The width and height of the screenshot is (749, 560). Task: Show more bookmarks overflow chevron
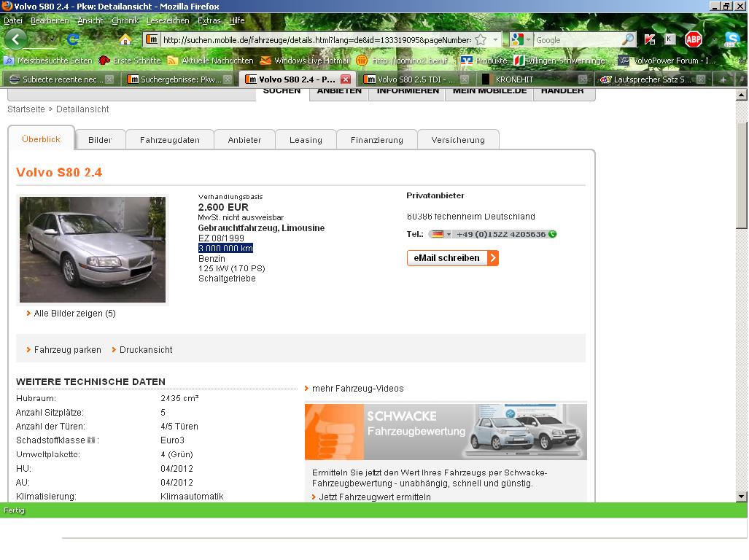pos(741,61)
